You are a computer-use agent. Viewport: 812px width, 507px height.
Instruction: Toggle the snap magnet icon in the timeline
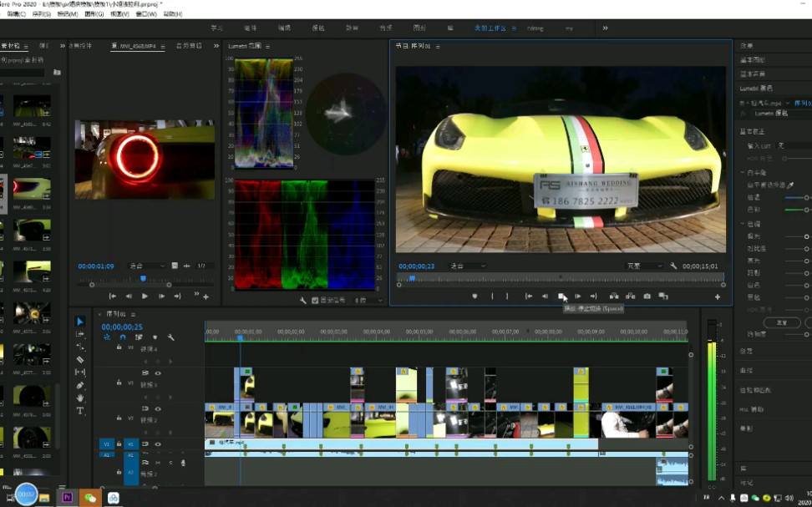click(121, 337)
